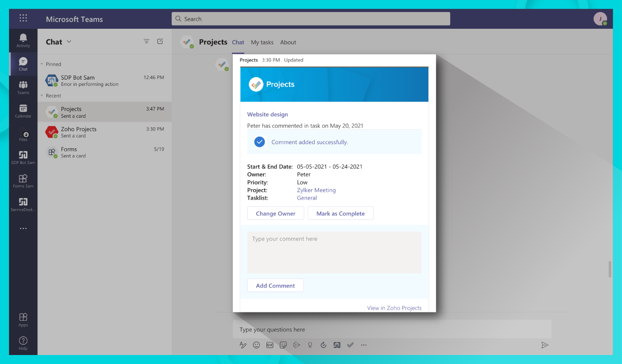Click View in Zoho Projects link

tap(394, 308)
